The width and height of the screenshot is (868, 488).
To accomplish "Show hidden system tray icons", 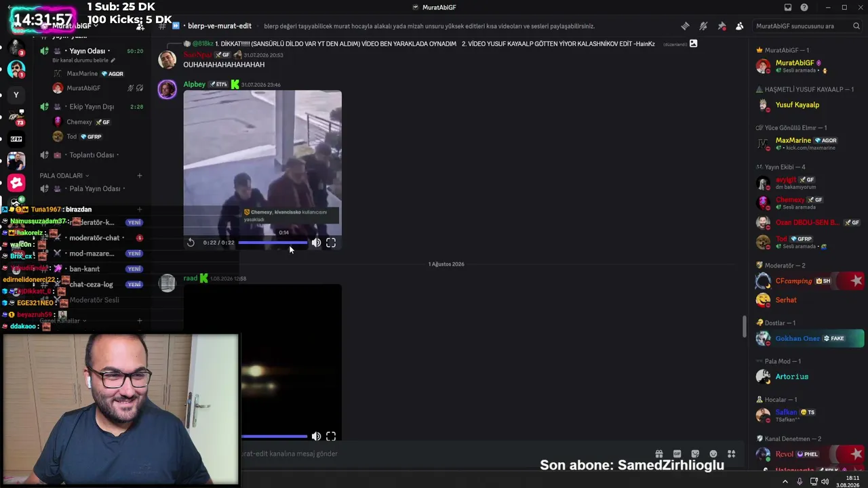I will (x=785, y=482).
